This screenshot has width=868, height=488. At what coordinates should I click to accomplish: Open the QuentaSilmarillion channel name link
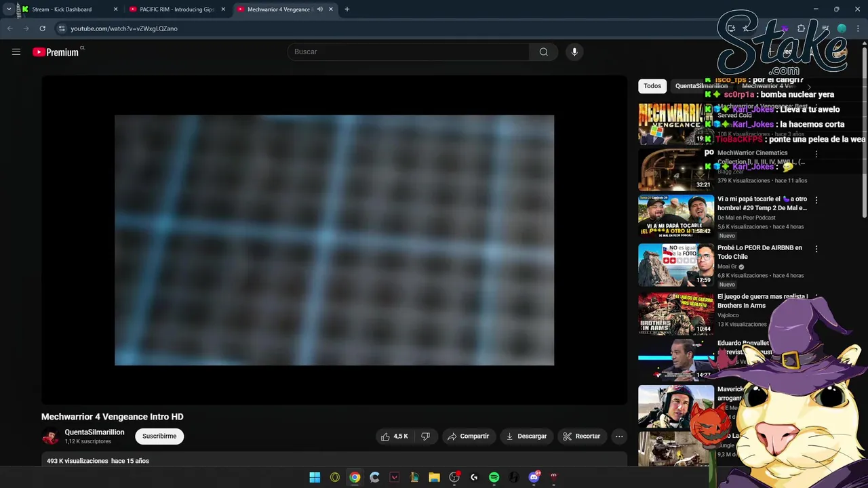[x=94, y=432]
